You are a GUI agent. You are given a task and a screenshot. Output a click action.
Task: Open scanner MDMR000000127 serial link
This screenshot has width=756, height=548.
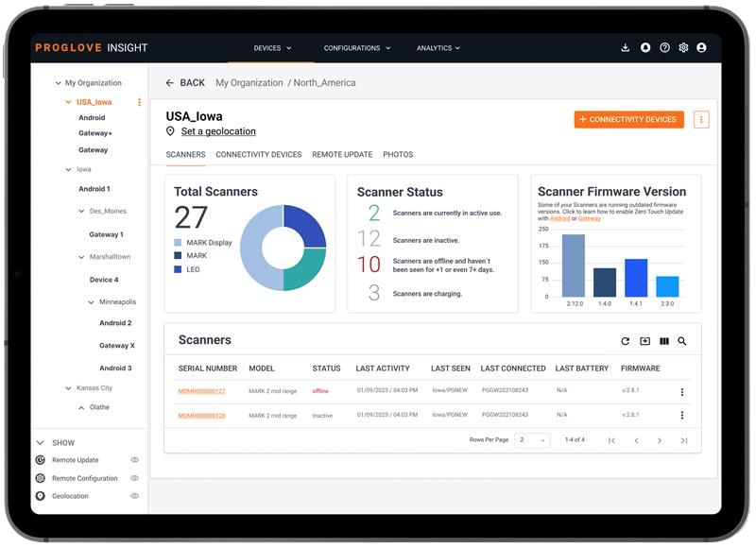(201, 391)
